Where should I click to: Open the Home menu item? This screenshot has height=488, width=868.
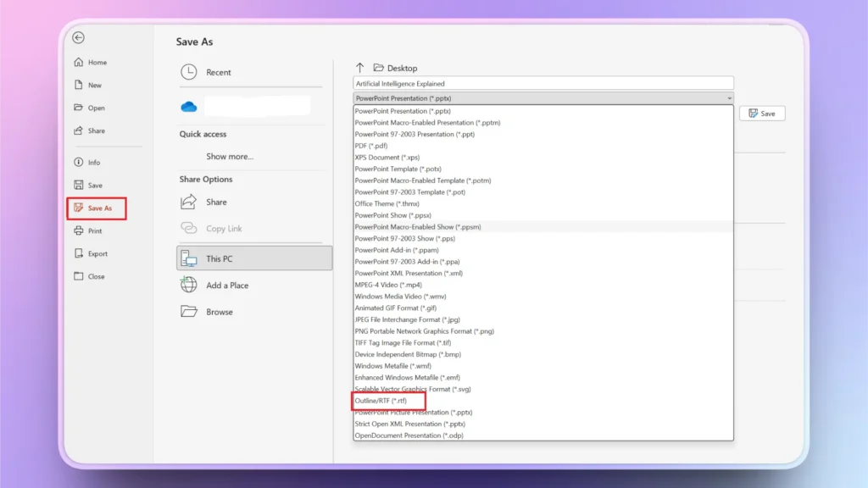click(x=97, y=63)
